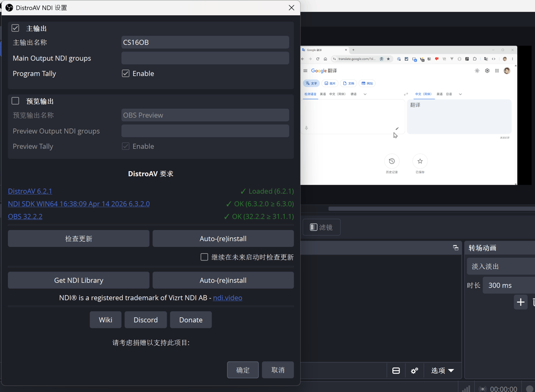
Task: Open the Discord button
Action: click(x=146, y=320)
